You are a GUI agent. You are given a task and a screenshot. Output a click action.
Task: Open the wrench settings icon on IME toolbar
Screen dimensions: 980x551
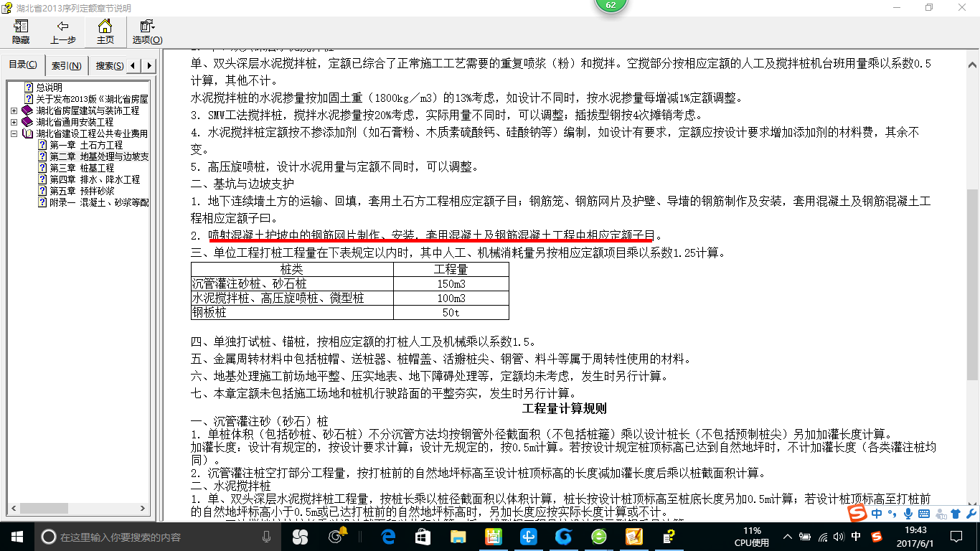[x=971, y=514]
